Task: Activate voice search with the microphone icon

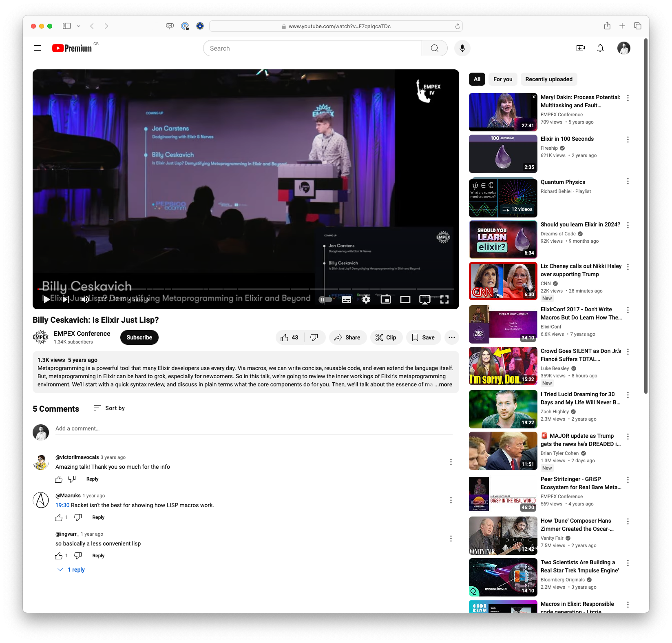Action: 462,48
